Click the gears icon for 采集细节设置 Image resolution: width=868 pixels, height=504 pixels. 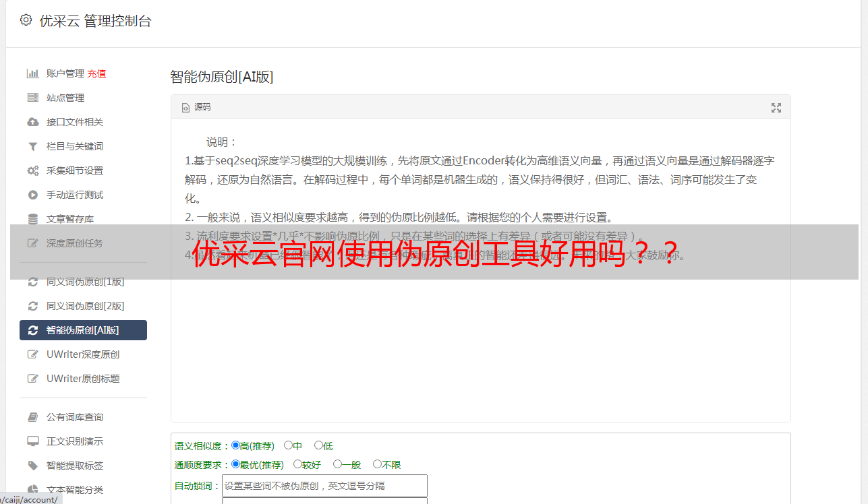(32, 170)
